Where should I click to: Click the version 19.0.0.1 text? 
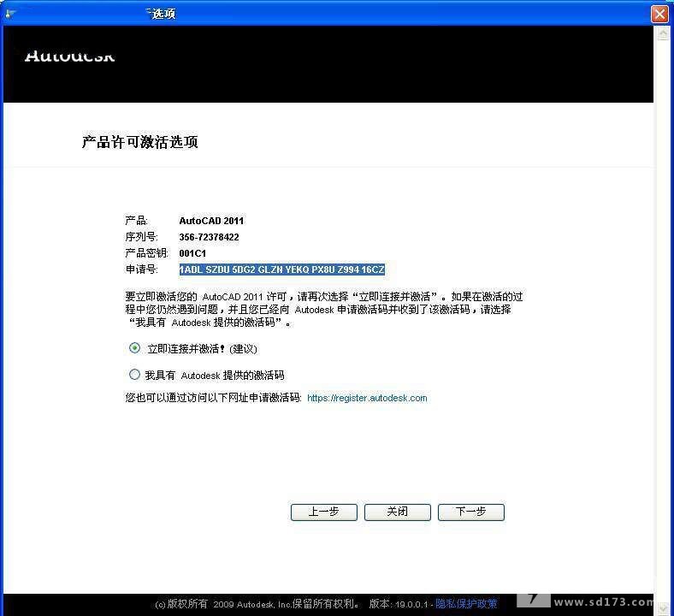(x=399, y=604)
